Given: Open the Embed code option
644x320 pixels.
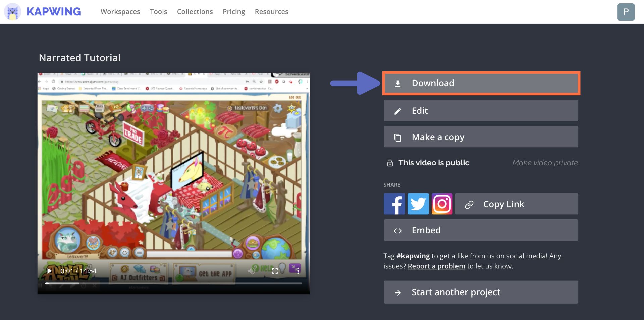Looking at the screenshot, I should tap(481, 230).
